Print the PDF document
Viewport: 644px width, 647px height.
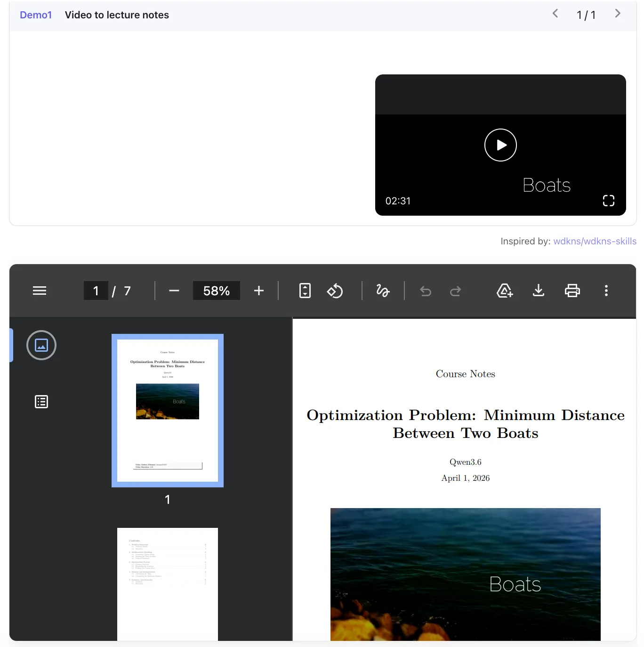tap(572, 291)
